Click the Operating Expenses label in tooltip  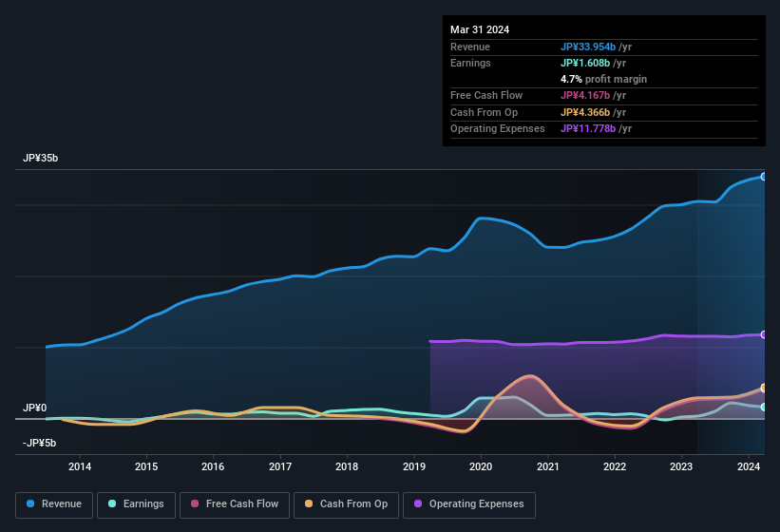coord(498,128)
